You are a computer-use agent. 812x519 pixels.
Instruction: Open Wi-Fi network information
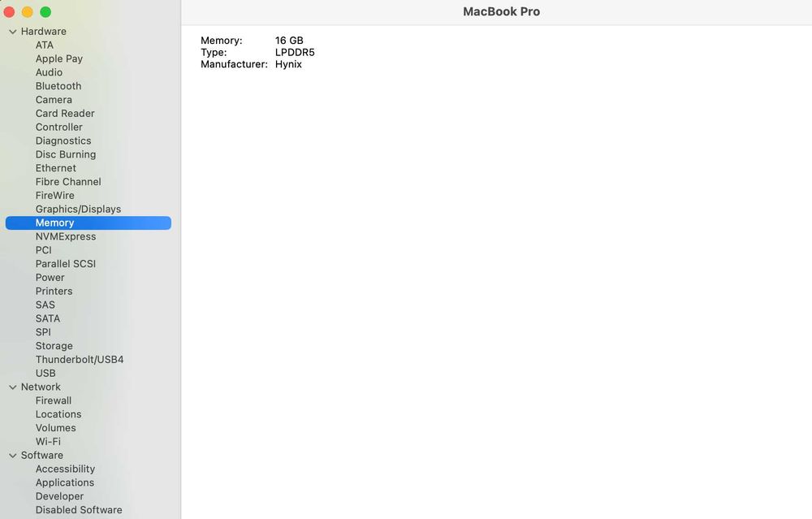click(48, 442)
